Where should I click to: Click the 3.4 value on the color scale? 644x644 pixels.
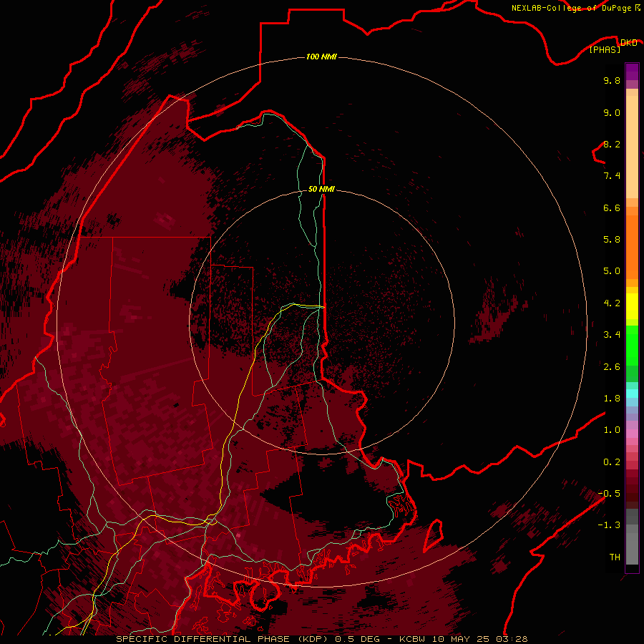612,335
